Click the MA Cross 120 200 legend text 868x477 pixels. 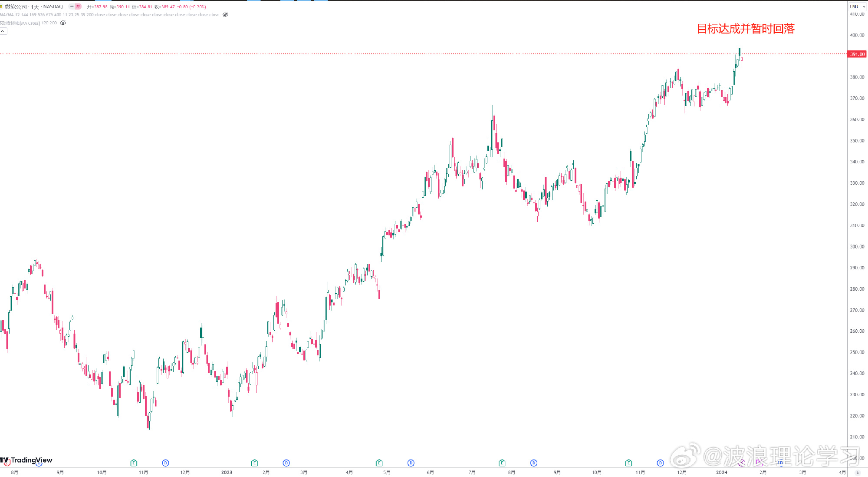pyautogui.click(x=28, y=23)
